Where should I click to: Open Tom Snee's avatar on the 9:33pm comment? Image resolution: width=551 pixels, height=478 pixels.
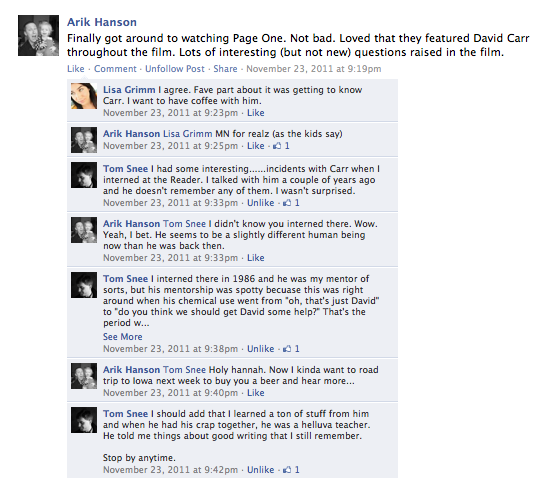84,175
